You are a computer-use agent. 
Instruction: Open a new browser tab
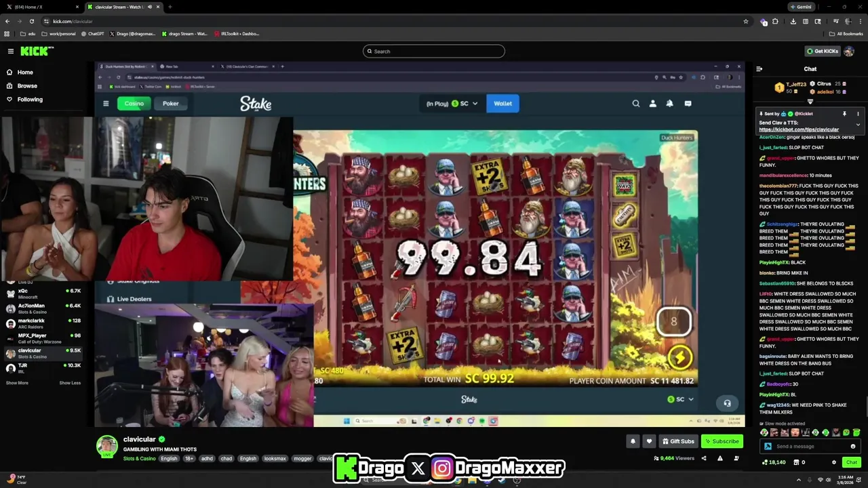point(170,7)
